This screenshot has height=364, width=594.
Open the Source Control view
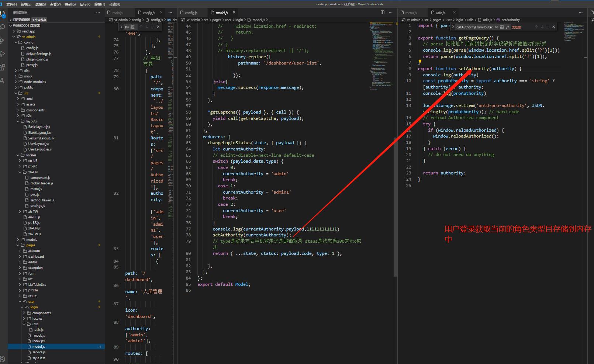pos(3,40)
